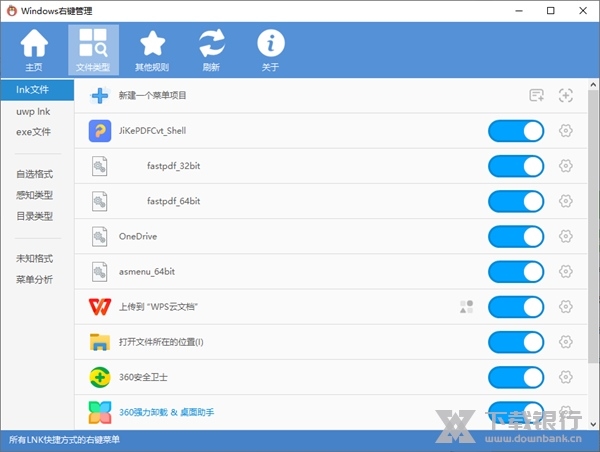Click the fastpdf_32bit item name
The height and width of the screenshot is (452, 600).
click(x=173, y=166)
